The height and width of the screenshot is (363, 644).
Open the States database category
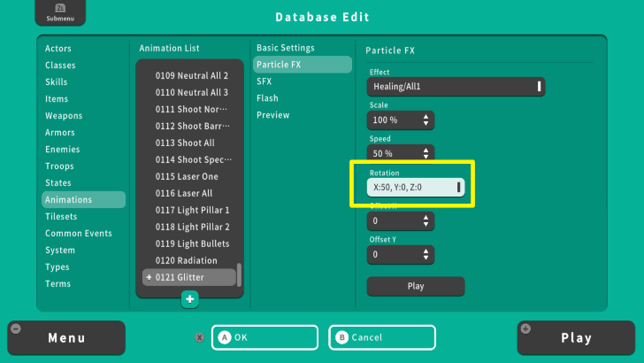(x=57, y=183)
